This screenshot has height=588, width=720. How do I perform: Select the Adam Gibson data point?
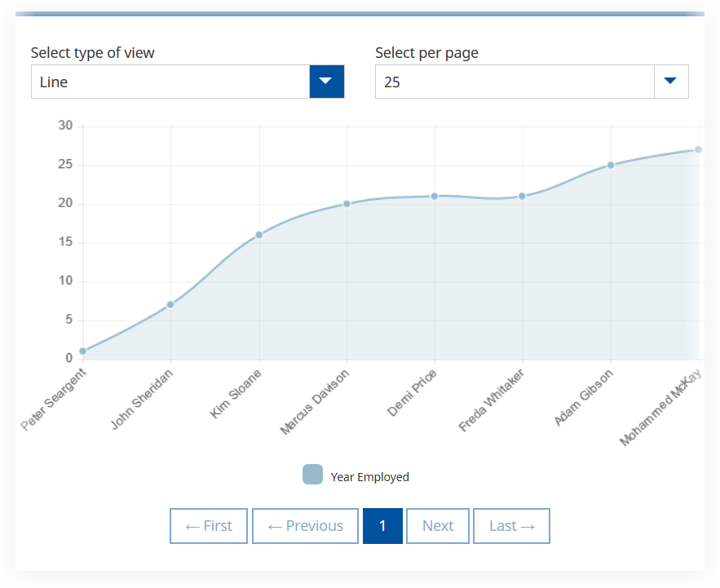[610, 165]
